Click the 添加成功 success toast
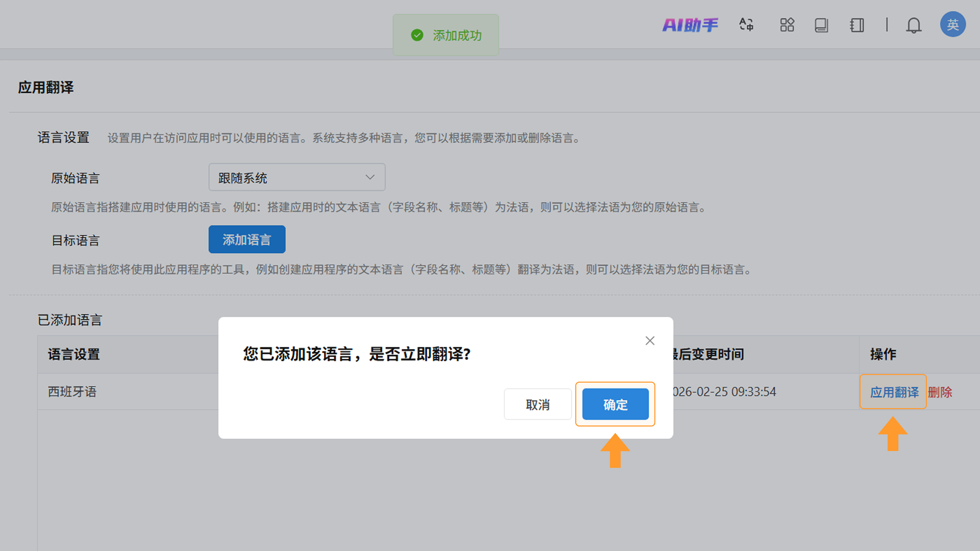 446,35
